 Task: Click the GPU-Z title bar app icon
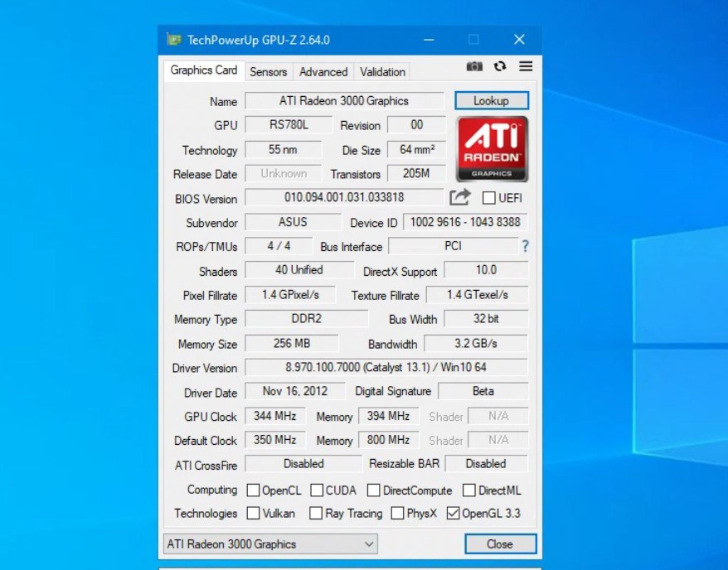(x=173, y=40)
